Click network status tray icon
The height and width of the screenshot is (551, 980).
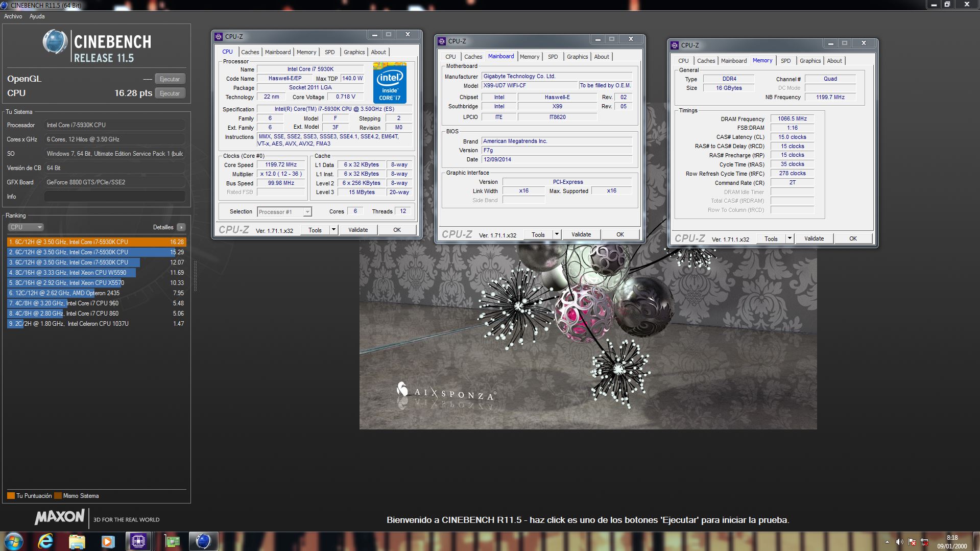pos(924,542)
